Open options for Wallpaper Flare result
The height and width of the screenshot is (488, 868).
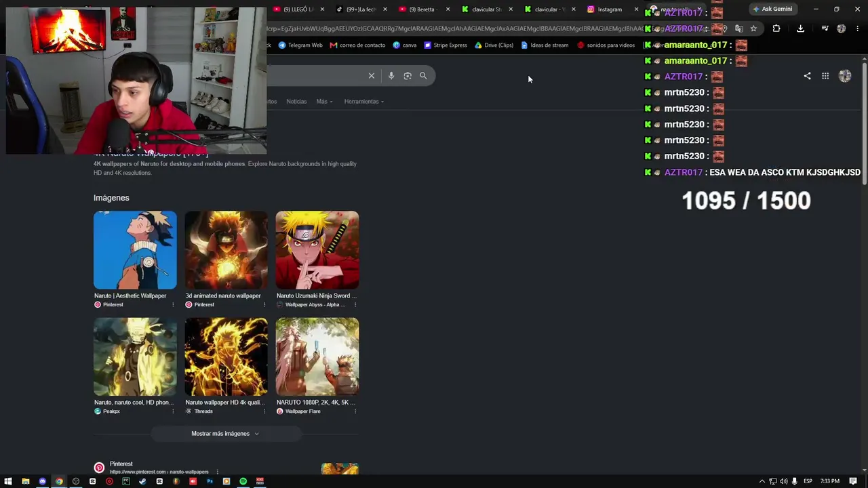355,411
